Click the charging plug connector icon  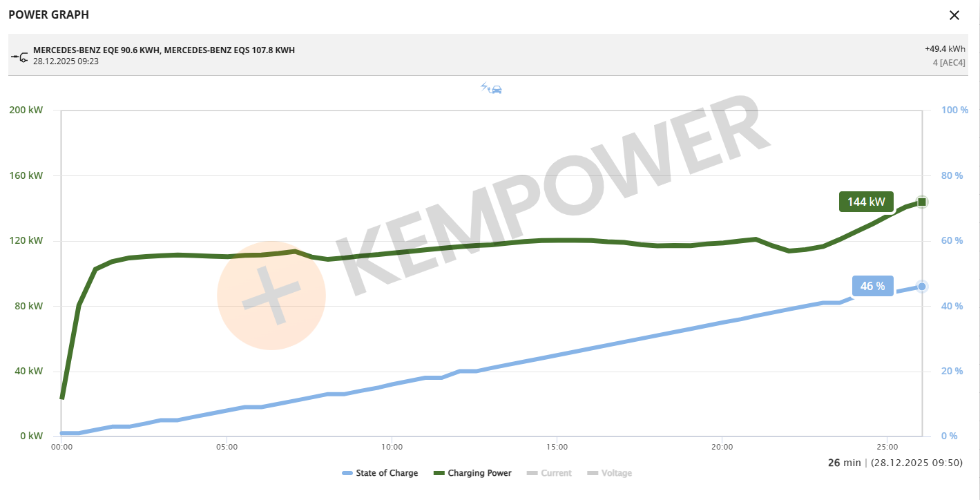point(19,56)
